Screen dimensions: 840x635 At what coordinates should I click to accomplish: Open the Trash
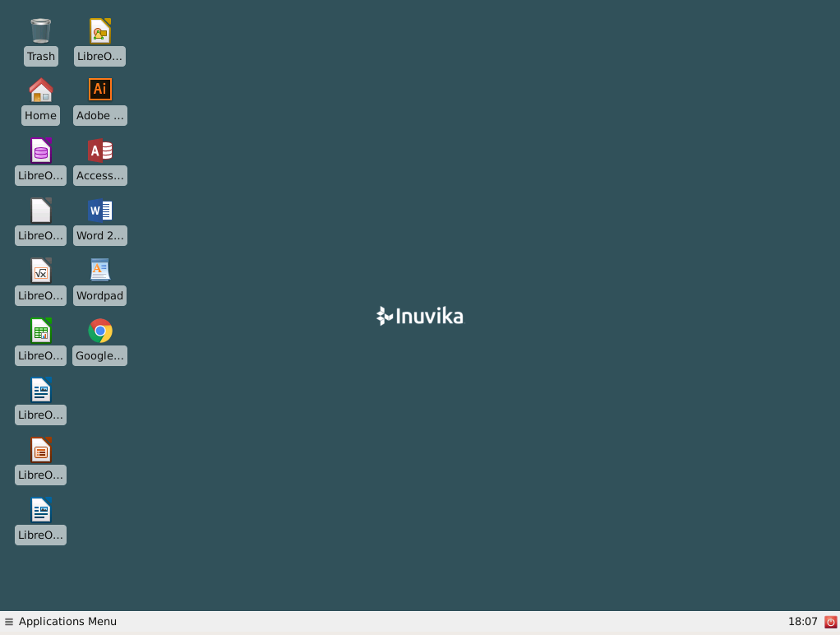(40, 33)
